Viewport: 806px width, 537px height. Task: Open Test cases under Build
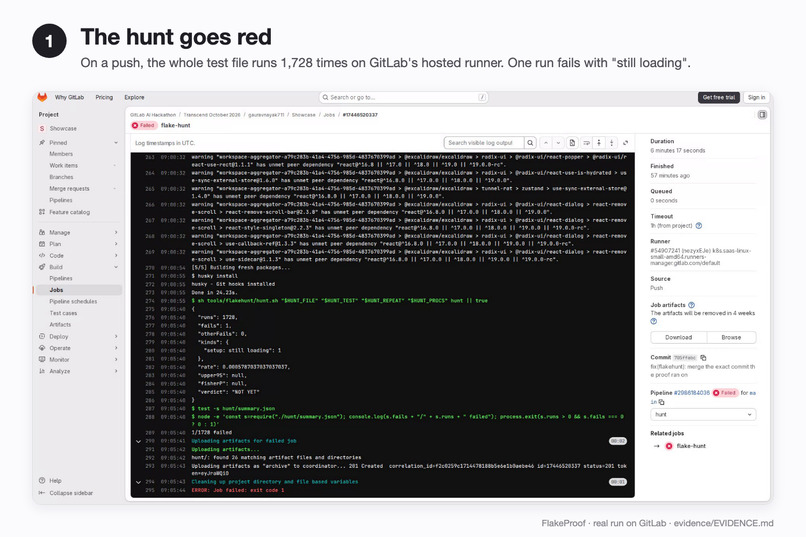tap(63, 313)
